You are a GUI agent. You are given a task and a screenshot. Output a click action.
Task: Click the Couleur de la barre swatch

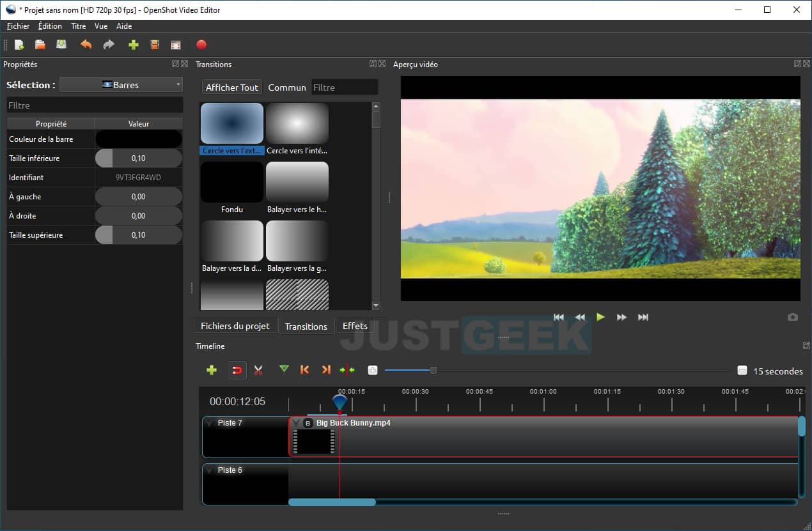pos(139,139)
